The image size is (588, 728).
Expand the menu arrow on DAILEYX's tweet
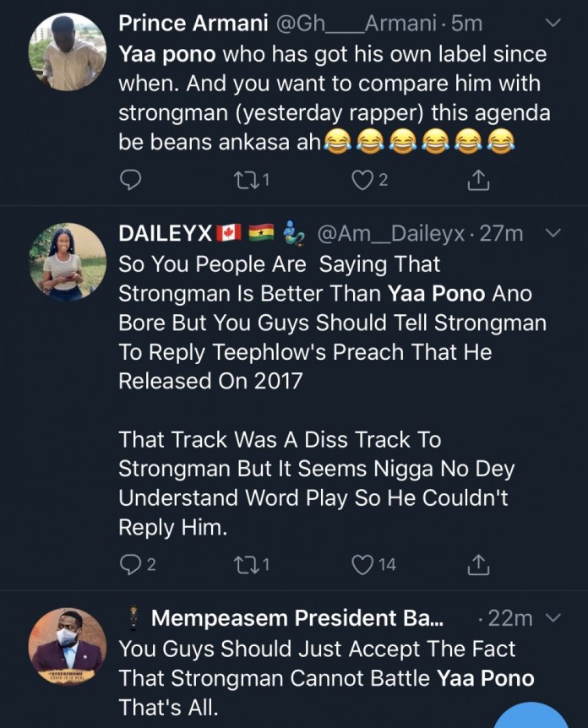coord(553,233)
